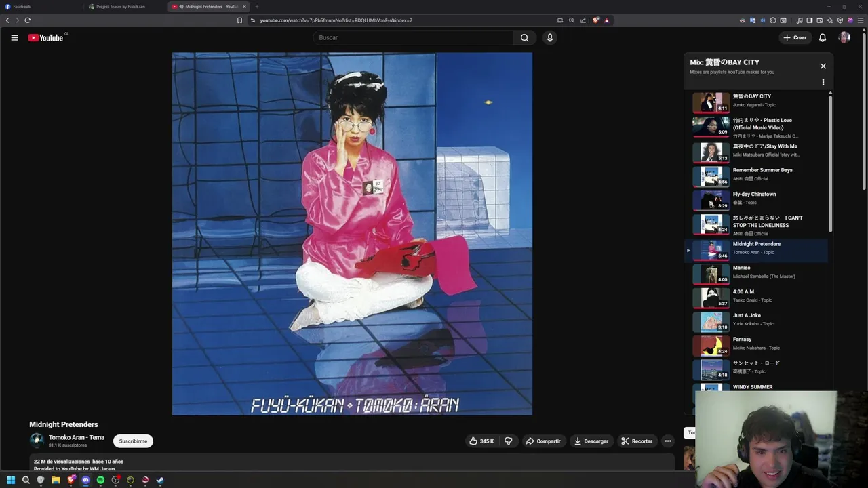The height and width of the screenshot is (488, 868).
Task: Like the video with thumbs up
Action: tap(481, 441)
